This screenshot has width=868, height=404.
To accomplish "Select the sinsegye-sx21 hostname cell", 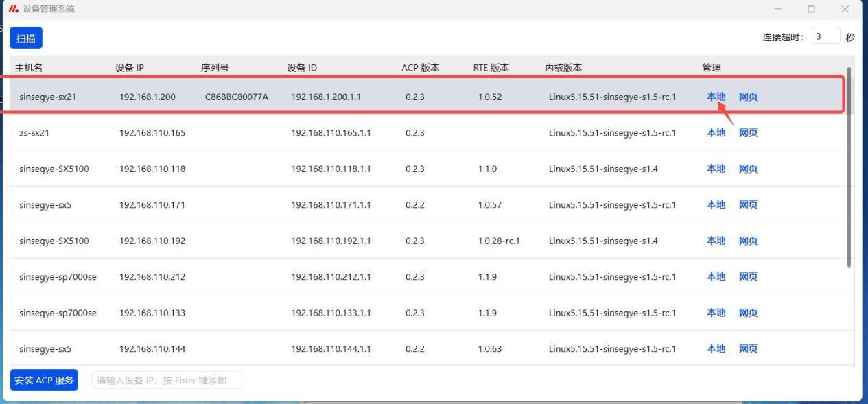I will (x=48, y=97).
